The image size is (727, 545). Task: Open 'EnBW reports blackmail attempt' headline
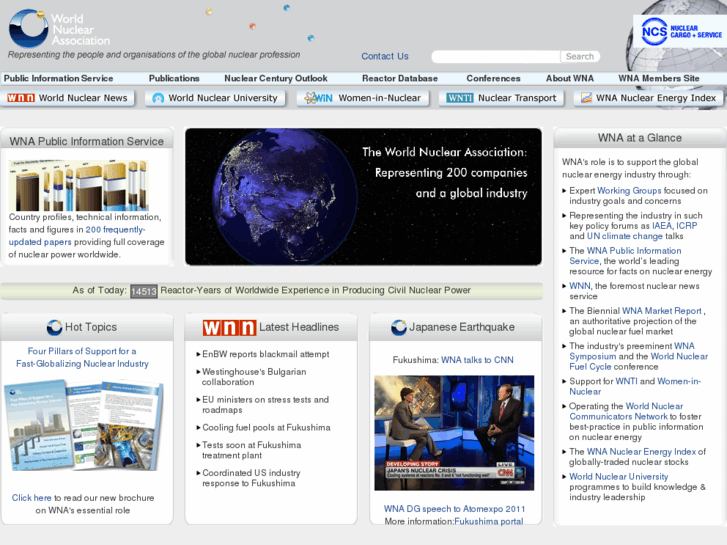coord(266,354)
